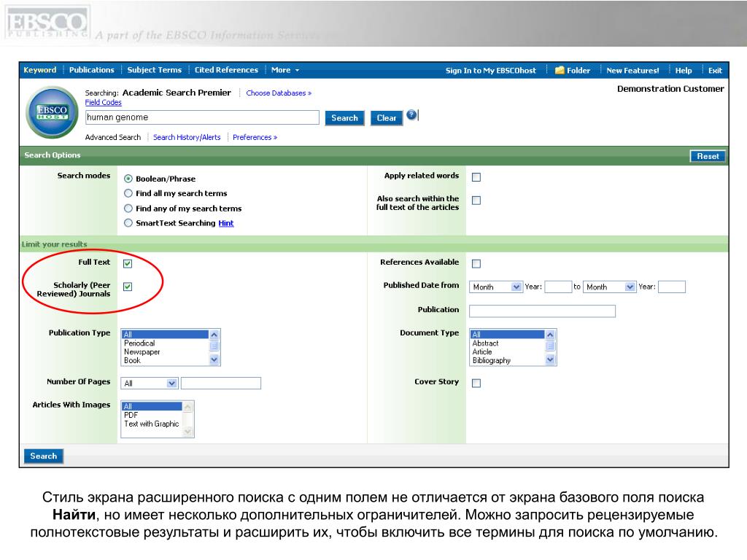This screenshot has height=560, width=747.
Task: Select Find all my search terms
Action: coord(128,193)
